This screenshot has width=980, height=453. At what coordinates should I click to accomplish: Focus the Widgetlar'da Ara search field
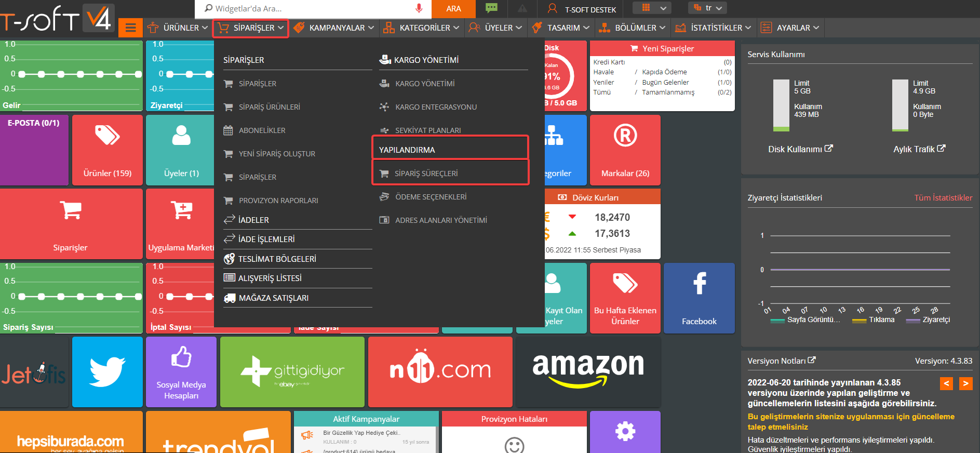[x=306, y=8]
